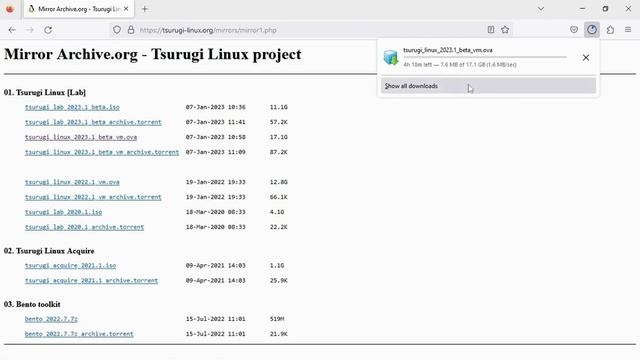Cancel the tsurugi_linux_2023.1_beta_vm.ova download
Viewport: 640px width, 360px height.
coord(586,58)
